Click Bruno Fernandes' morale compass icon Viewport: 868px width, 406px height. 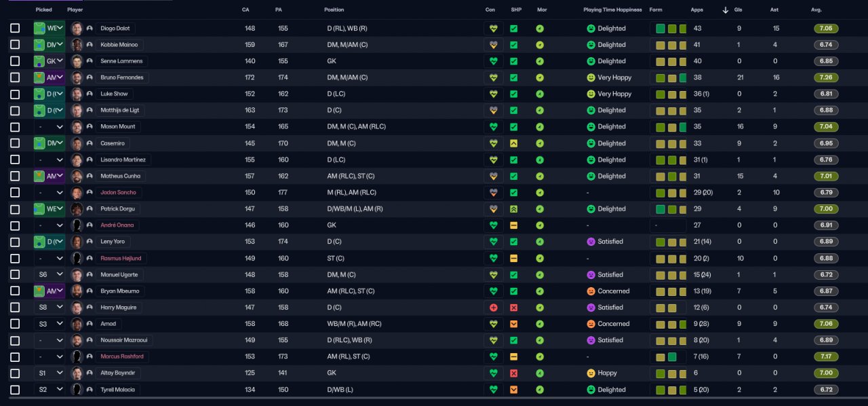tap(540, 77)
